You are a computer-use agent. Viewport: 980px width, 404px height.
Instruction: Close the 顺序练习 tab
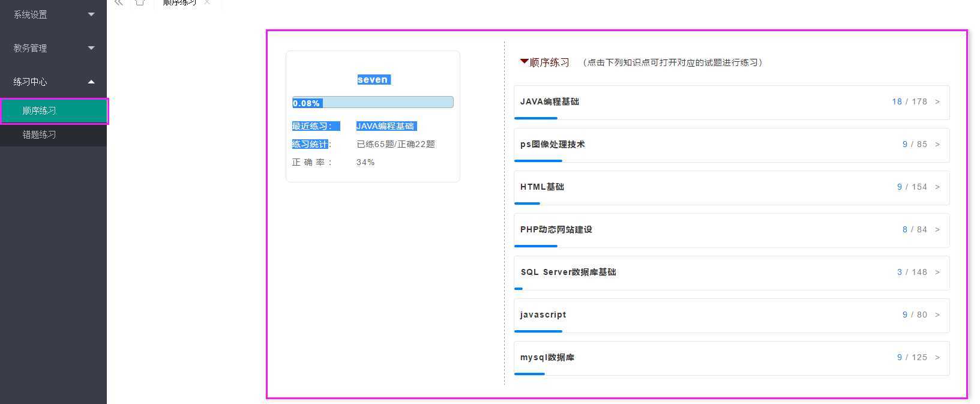[x=207, y=2]
